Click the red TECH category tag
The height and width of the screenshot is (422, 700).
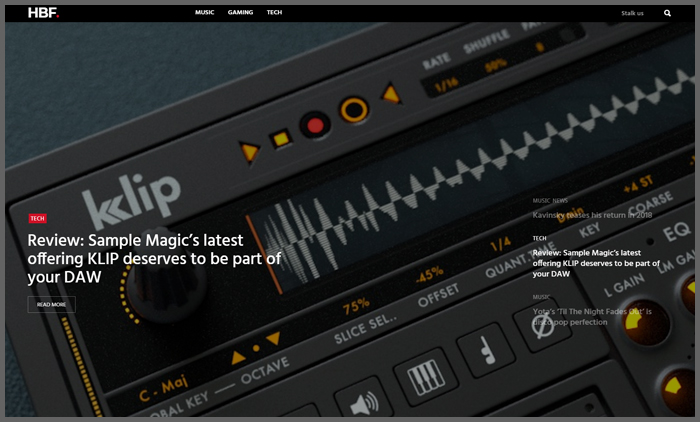coord(38,218)
